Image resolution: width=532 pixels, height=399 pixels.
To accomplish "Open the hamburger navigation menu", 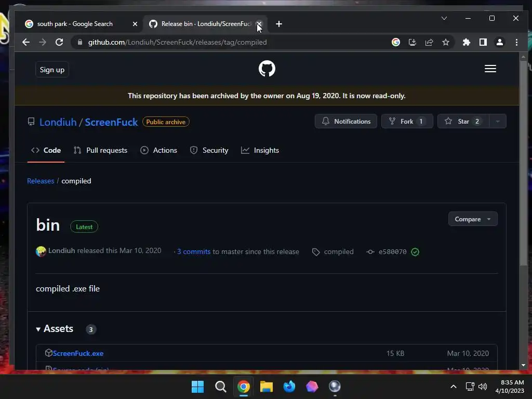I will click(490, 69).
